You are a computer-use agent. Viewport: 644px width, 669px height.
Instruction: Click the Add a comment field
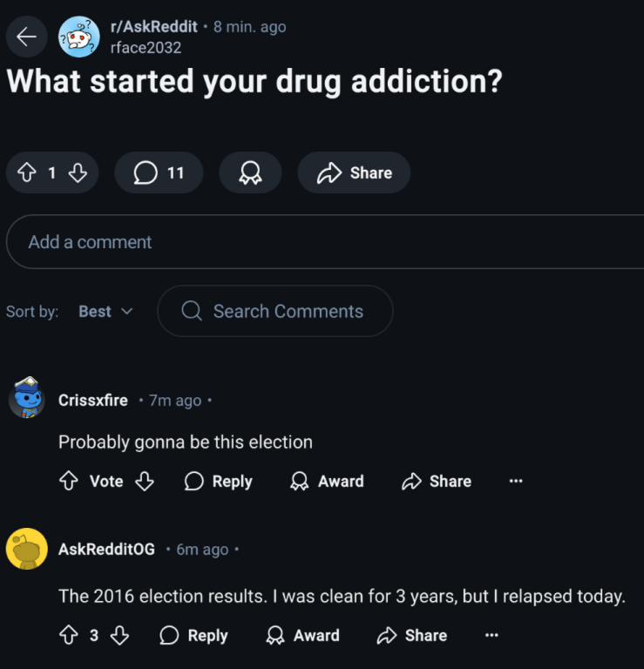[x=324, y=242]
